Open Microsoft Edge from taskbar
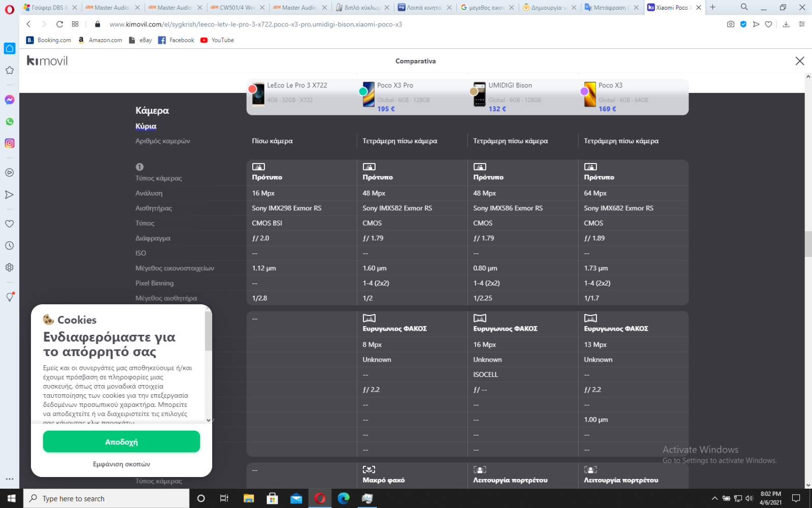 coord(344,498)
